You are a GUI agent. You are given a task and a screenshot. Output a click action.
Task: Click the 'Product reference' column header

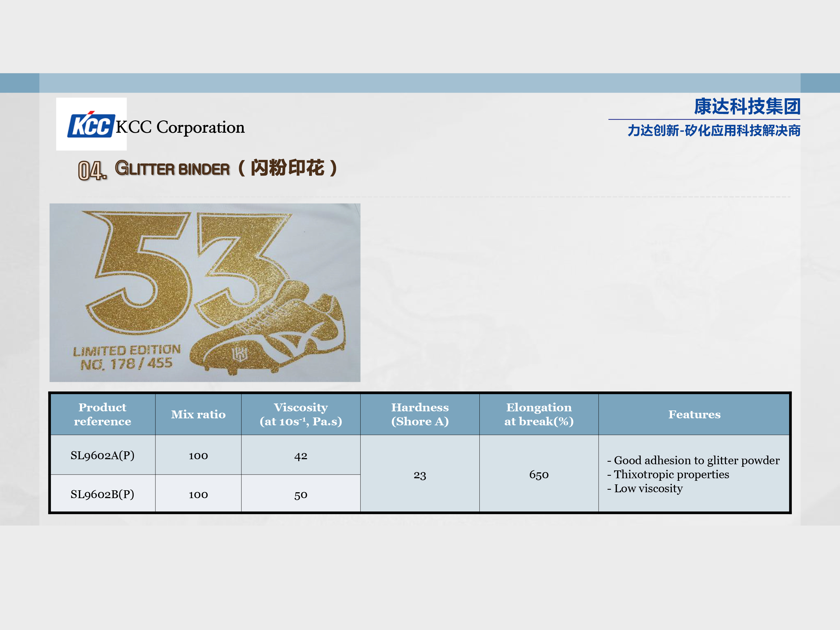tap(102, 414)
